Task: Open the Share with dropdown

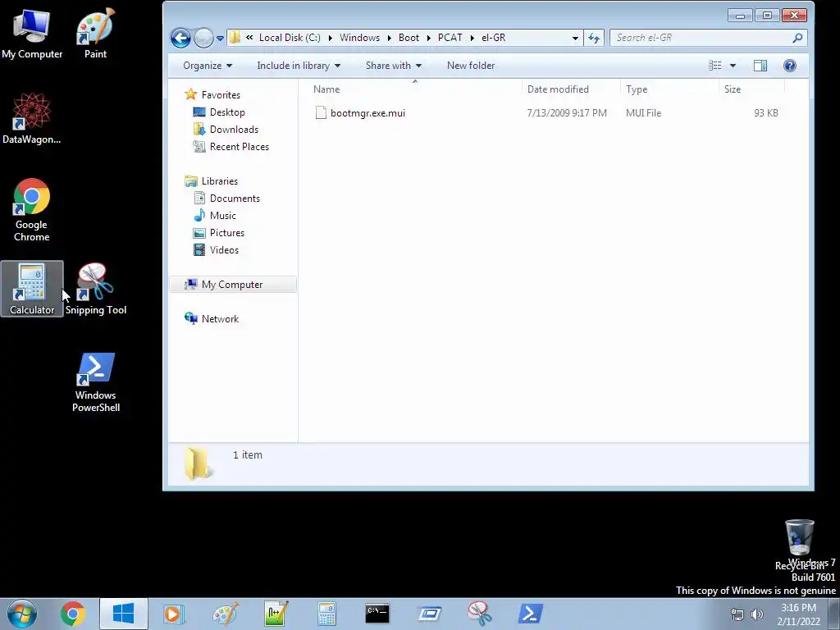Action: 393,66
